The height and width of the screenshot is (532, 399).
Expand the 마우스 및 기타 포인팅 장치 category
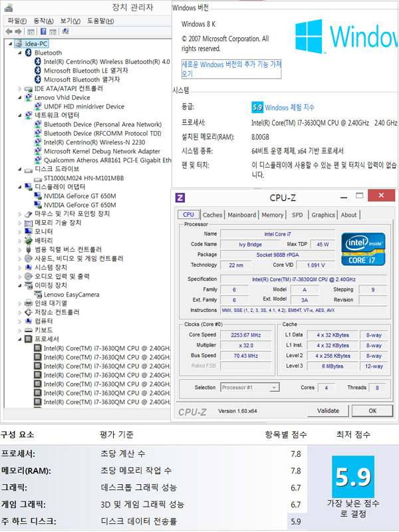(20, 214)
